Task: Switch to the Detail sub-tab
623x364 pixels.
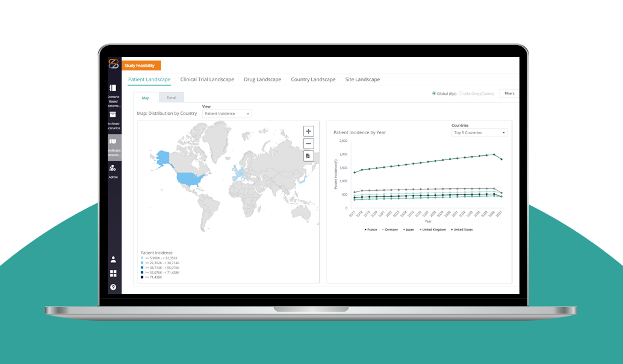Action: pos(172,97)
